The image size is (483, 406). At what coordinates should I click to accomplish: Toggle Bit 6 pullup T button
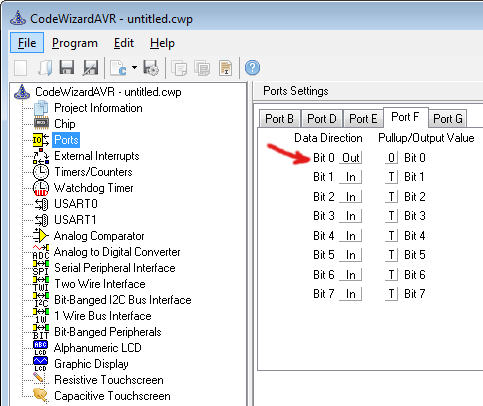[x=391, y=275]
